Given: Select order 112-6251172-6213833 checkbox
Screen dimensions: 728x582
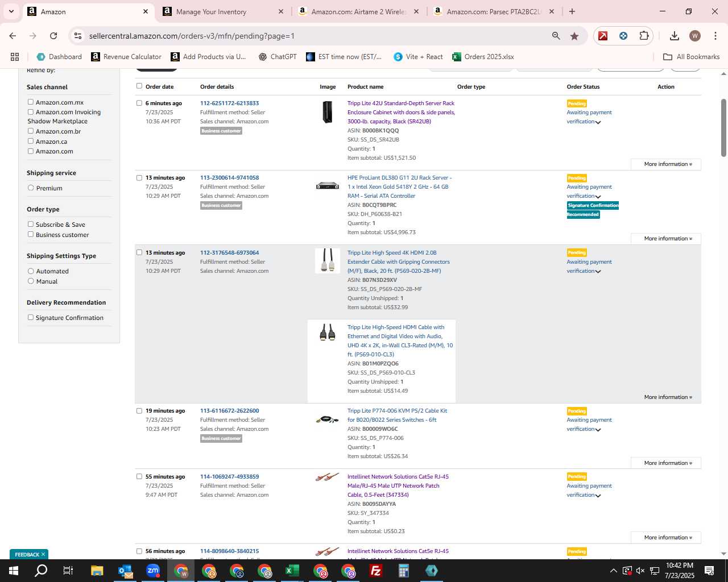Looking at the screenshot, I should tap(139, 103).
